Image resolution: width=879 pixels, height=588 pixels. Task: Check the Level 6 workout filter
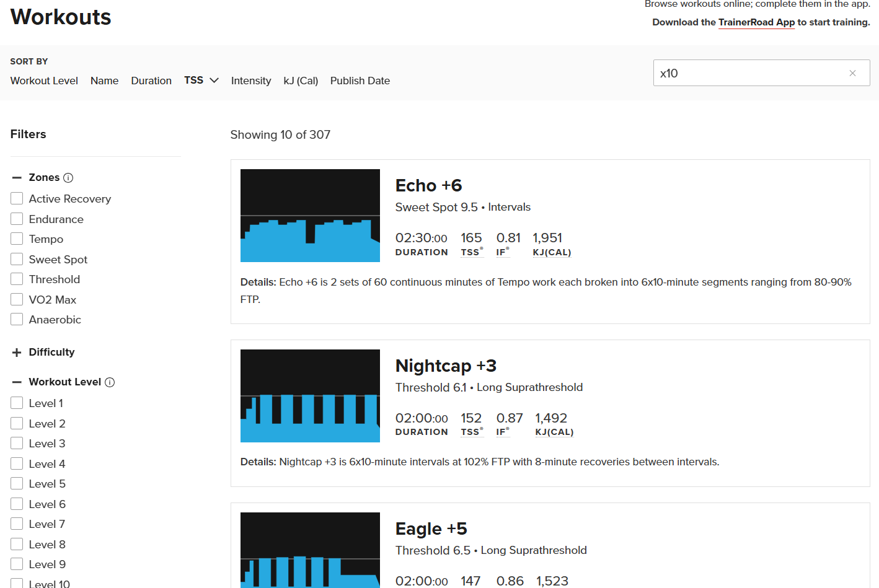coord(17,504)
